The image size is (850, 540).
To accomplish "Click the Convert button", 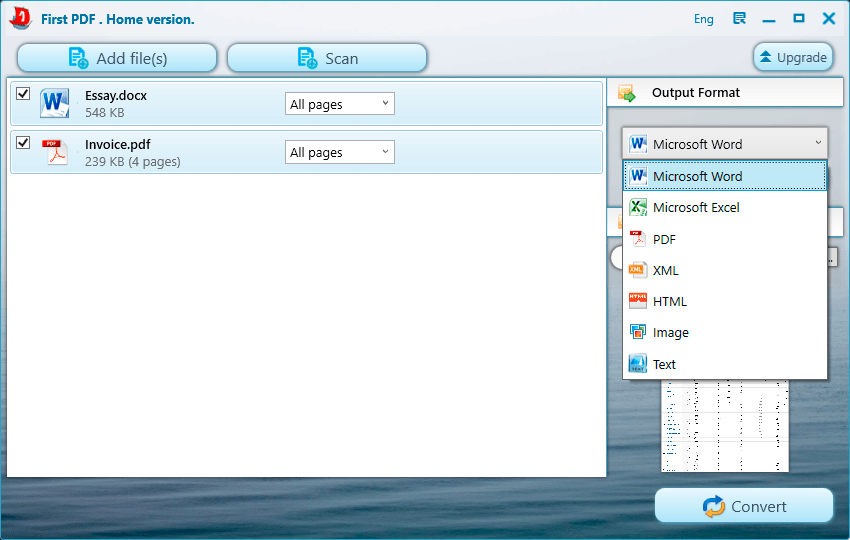I will pyautogui.click(x=744, y=506).
